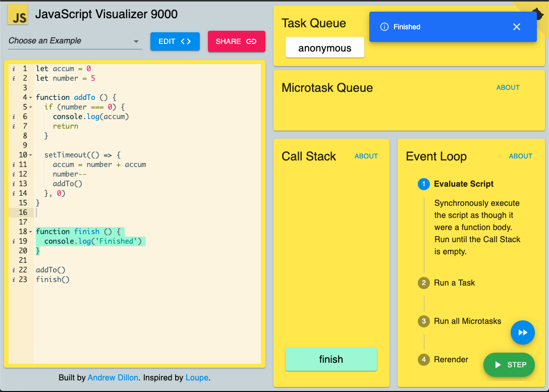The width and height of the screenshot is (549, 392).
Task: Dismiss the Finished notification with X
Action: 516,27
